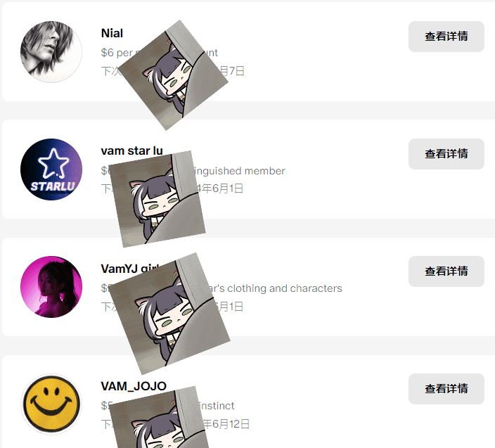Viewport: 495px width, 448px height.
Task: Click the 6月12日 next billing date
Action: pyautogui.click(x=226, y=423)
